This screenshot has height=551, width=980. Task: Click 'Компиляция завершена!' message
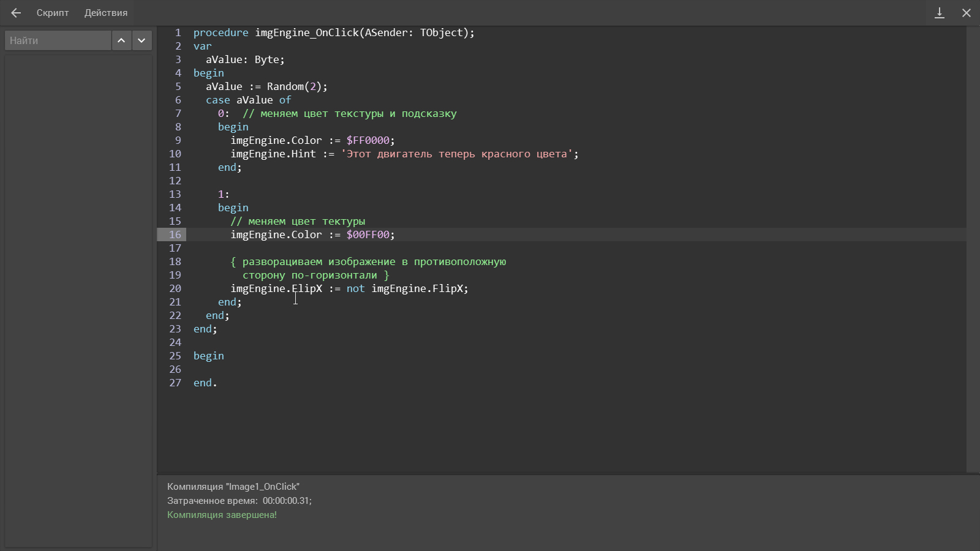pyautogui.click(x=222, y=515)
